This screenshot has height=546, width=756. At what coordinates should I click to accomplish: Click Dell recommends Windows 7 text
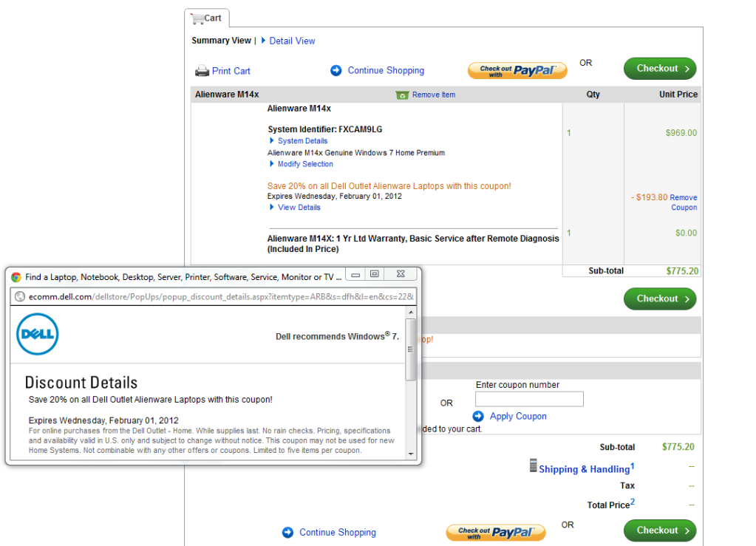point(338,336)
